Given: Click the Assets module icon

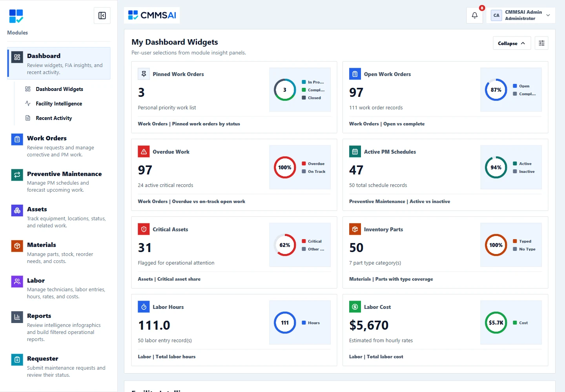Looking at the screenshot, I should click(x=17, y=211).
